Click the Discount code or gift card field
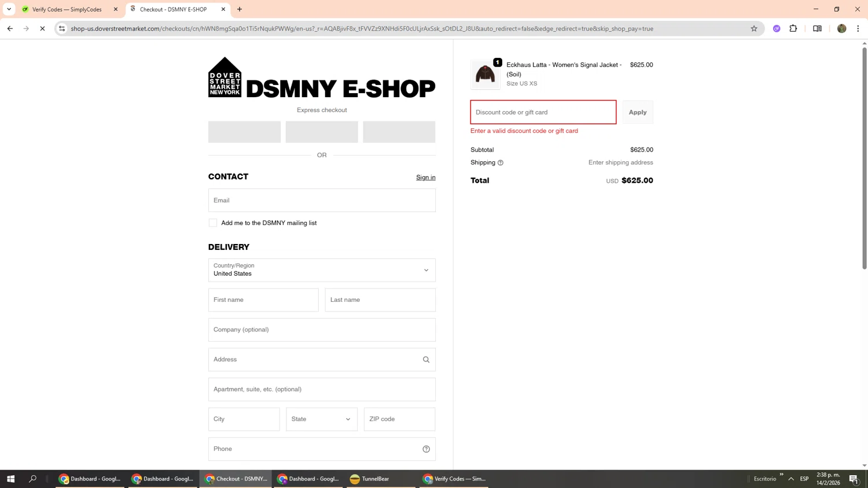Screen dimensions: 868x488 [x=543, y=112]
